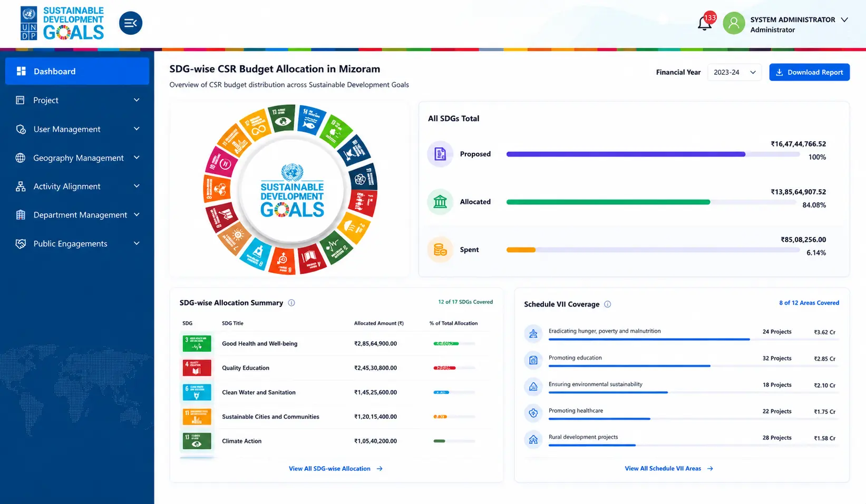Click the ₹16,47,44,766.52 proposed total
The image size is (866, 504).
coord(798,144)
